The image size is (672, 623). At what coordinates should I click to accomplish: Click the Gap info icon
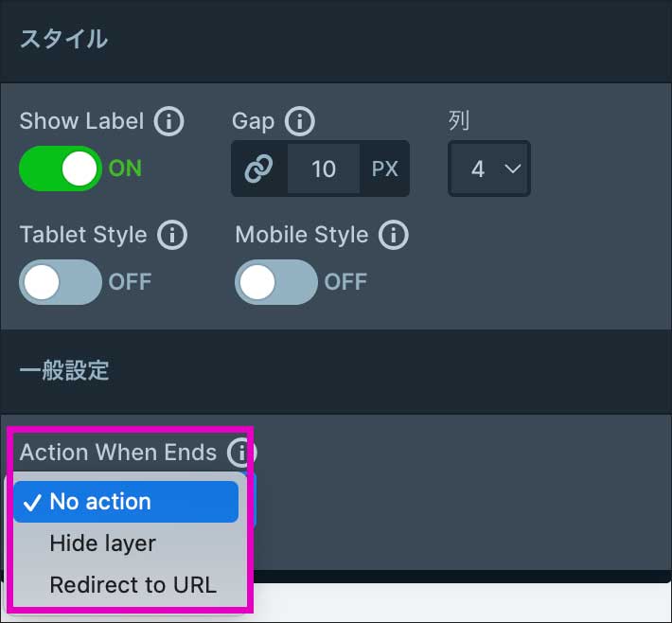coord(299,121)
